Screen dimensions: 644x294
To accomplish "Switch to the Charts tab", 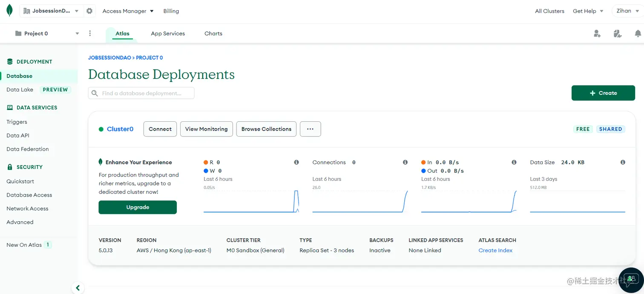I will (213, 34).
